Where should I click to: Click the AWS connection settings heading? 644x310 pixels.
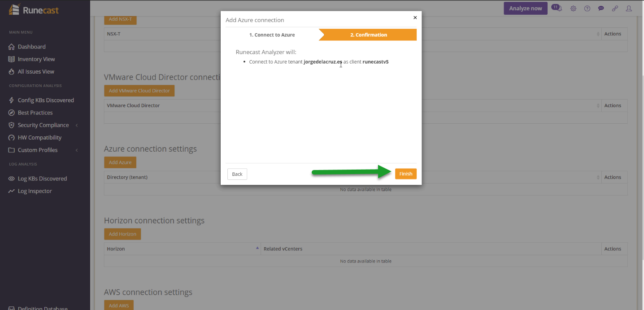(148, 293)
